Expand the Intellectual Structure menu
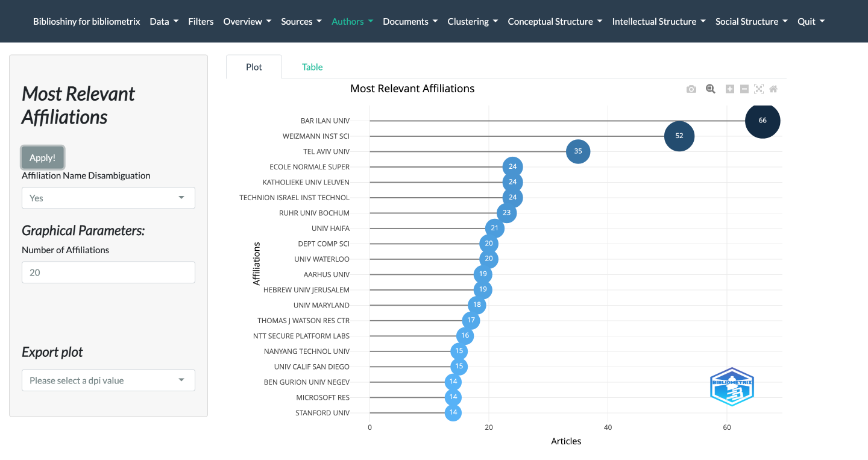The image size is (868, 460). (x=659, y=21)
